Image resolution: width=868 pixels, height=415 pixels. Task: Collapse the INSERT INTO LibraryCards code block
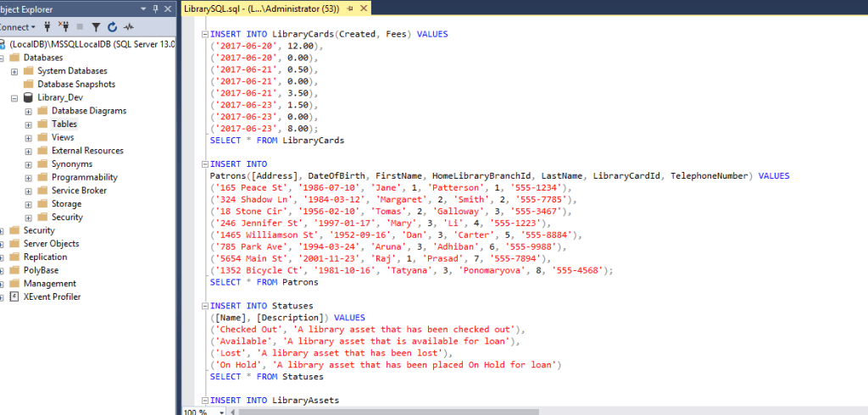click(x=203, y=34)
